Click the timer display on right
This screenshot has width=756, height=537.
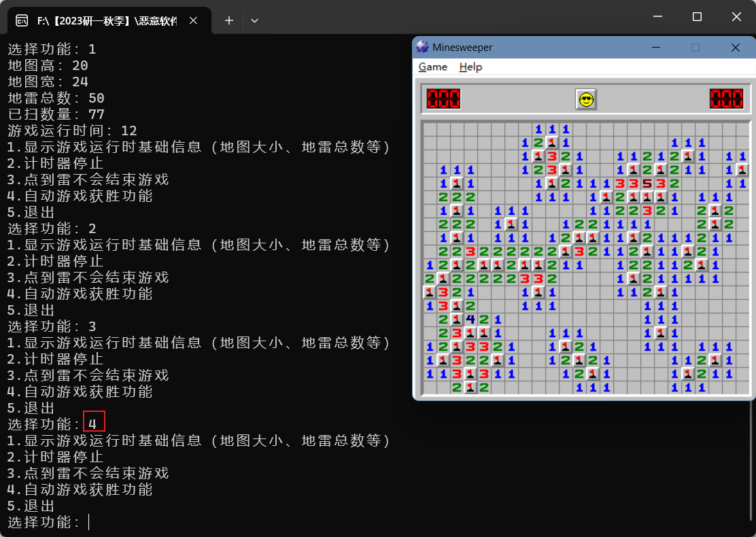tap(726, 99)
